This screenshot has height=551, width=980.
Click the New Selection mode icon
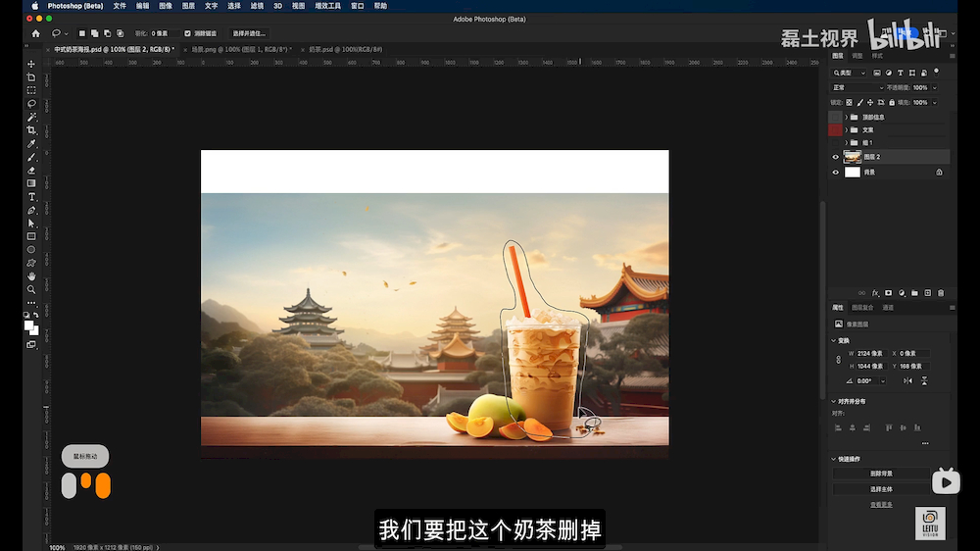[x=82, y=33]
